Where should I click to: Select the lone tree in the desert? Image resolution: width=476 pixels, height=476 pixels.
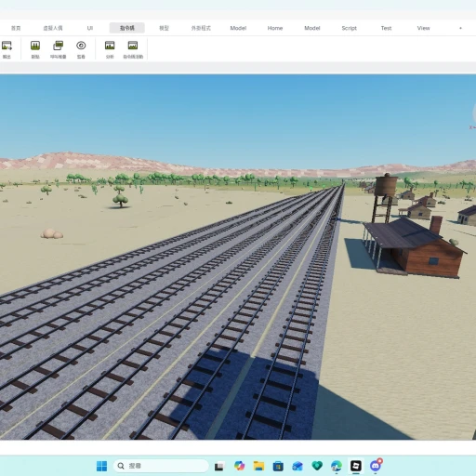(121, 200)
